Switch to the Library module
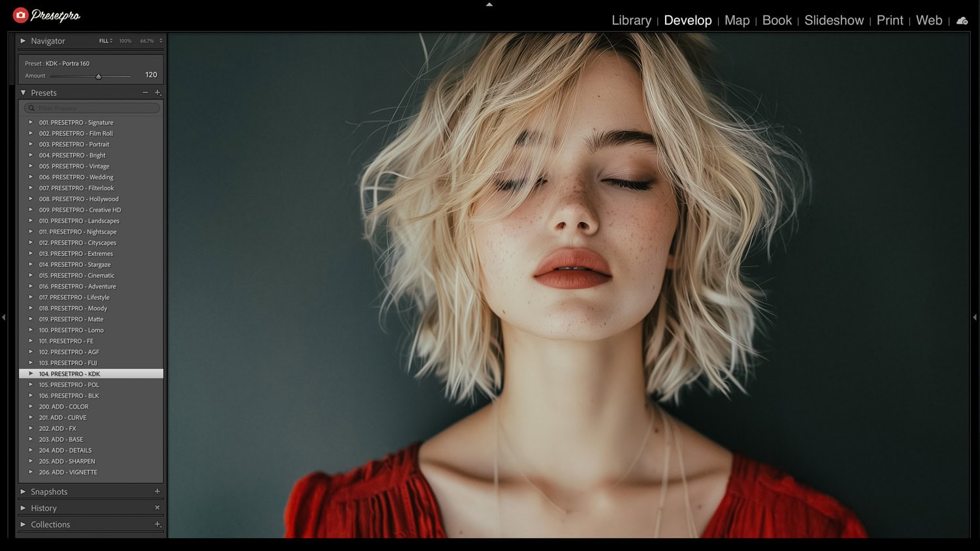 pos(631,20)
